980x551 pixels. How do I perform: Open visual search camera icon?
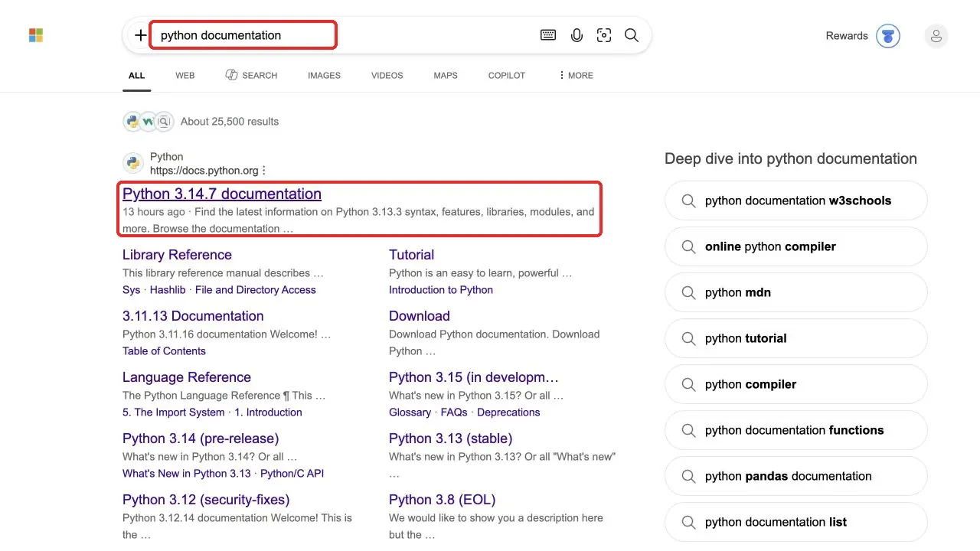tap(604, 35)
